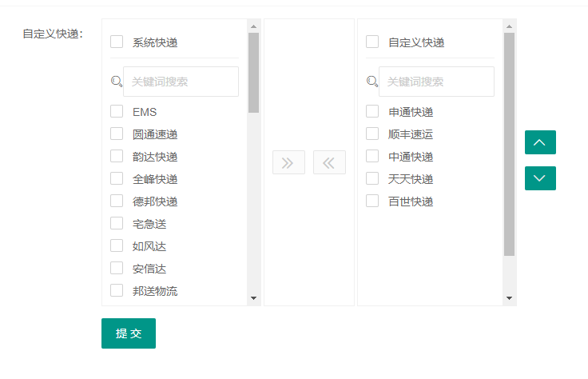Submit the form with 提交 button

(x=129, y=333)
